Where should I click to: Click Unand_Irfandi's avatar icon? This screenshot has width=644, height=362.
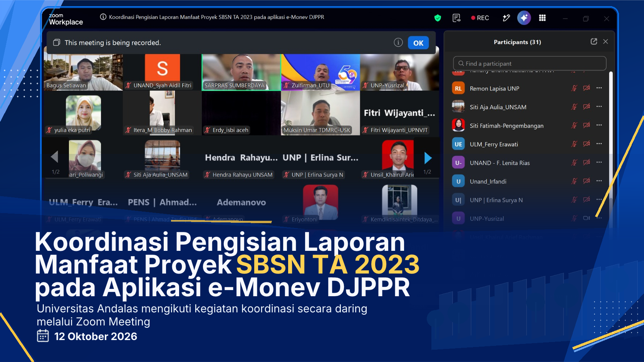tap(458, 181)
